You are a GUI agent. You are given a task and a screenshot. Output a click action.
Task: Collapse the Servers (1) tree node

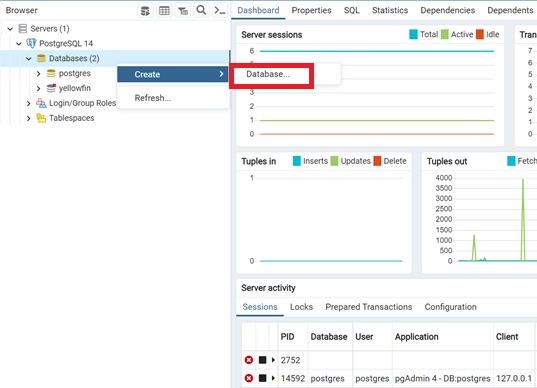click(10, 29)
